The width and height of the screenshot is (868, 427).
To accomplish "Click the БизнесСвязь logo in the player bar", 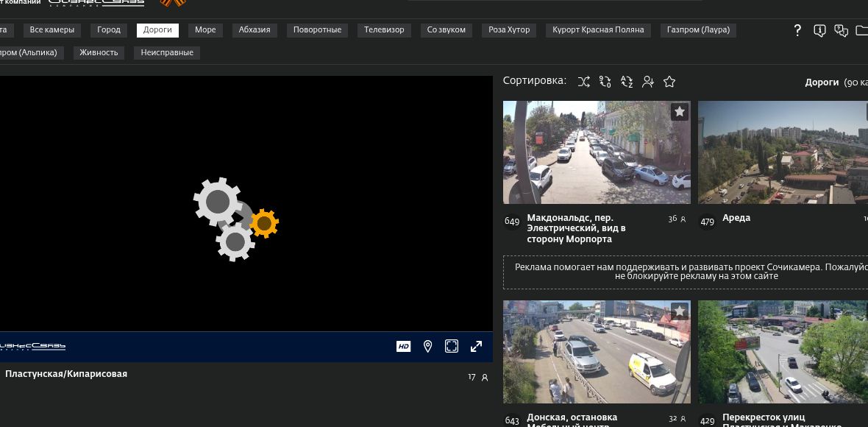I will 32,347.
